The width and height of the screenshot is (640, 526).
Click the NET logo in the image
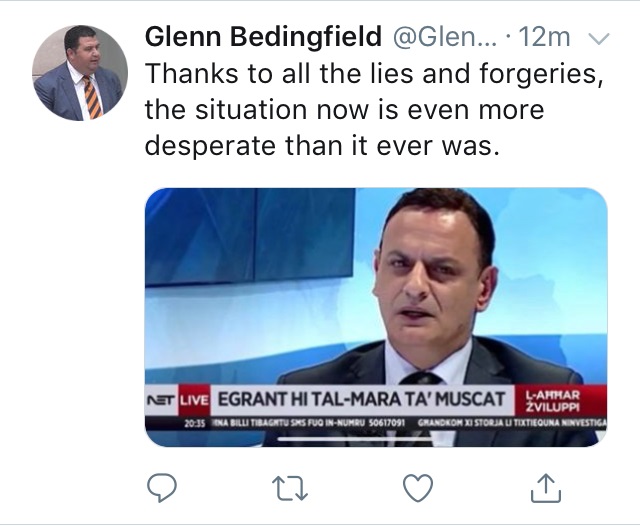click(162, 401)
